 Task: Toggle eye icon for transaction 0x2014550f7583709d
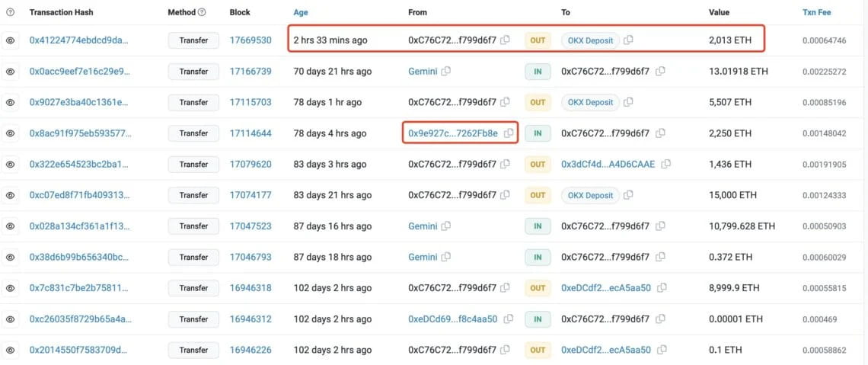[10, 350]
